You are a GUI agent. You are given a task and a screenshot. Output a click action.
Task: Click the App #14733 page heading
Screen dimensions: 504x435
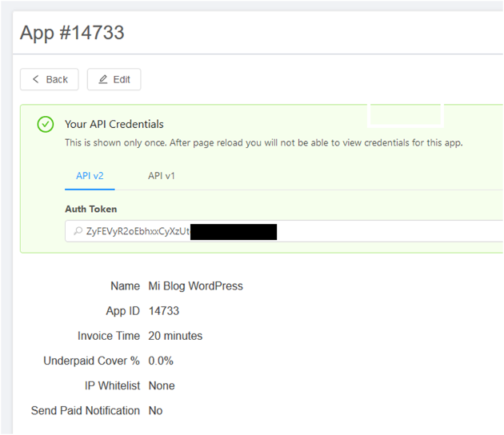tap(72, 33)
